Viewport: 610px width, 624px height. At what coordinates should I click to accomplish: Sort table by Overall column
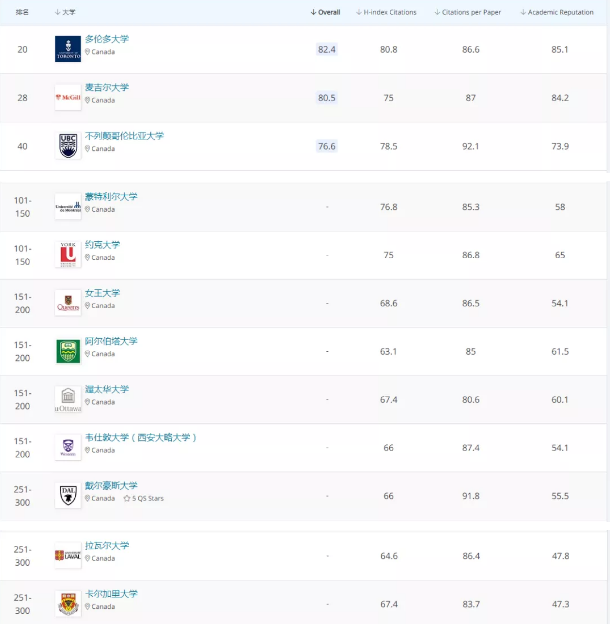[x=325, y=12]
